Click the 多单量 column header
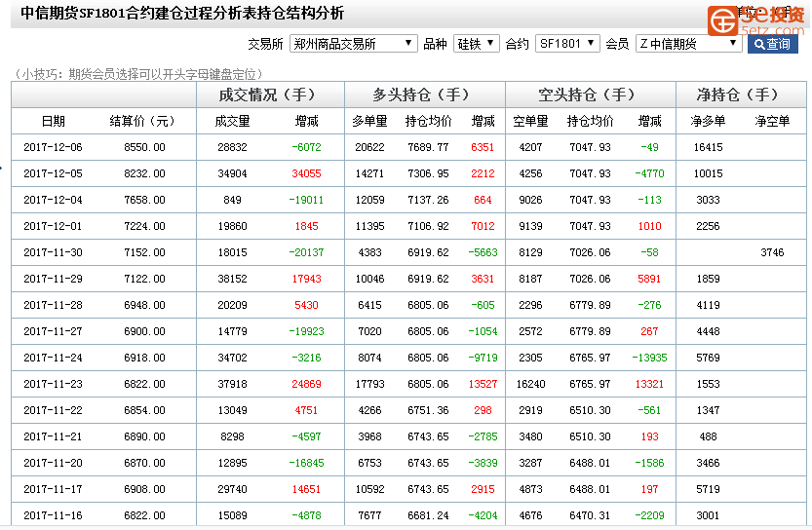Viewport: 812px width, 530px height. click(x=369, y=121)
